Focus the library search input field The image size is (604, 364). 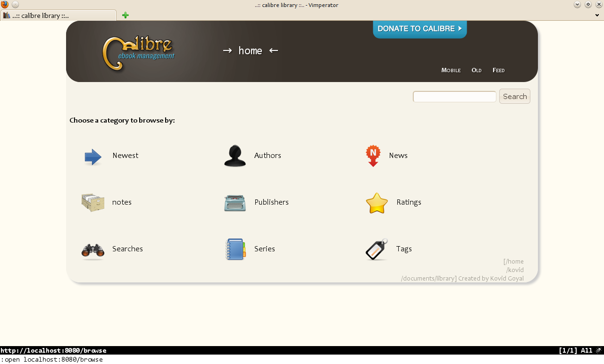454,97
